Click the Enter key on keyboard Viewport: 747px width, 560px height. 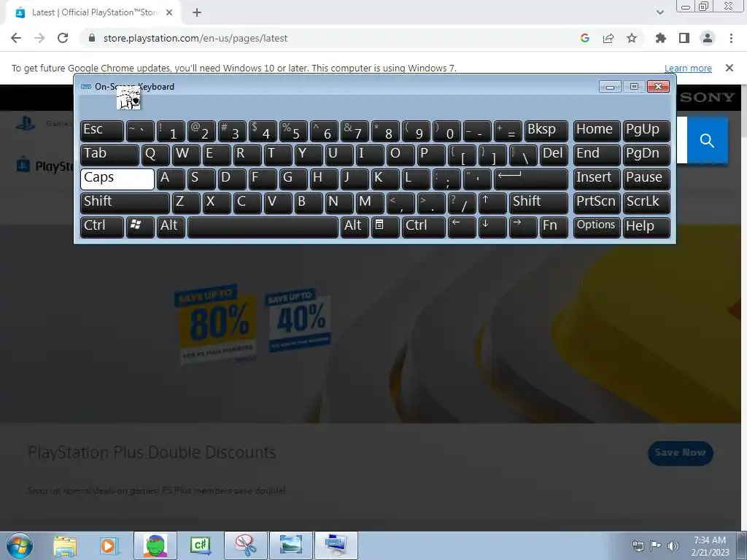tap(531, 179)
